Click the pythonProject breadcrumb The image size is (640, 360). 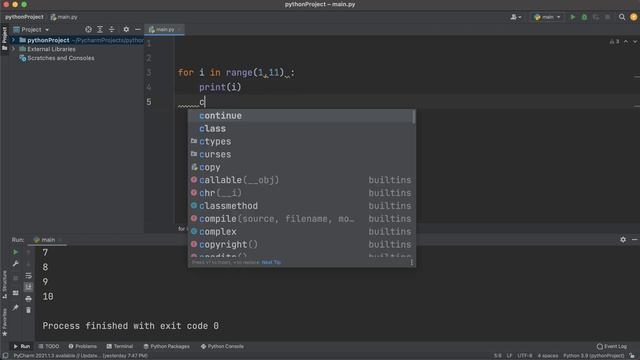(24, 17)
